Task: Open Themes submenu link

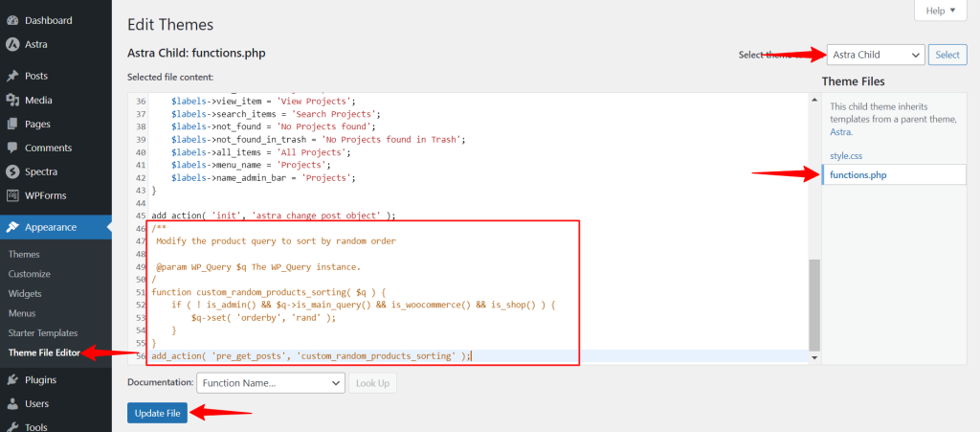Action: (24, 255)
